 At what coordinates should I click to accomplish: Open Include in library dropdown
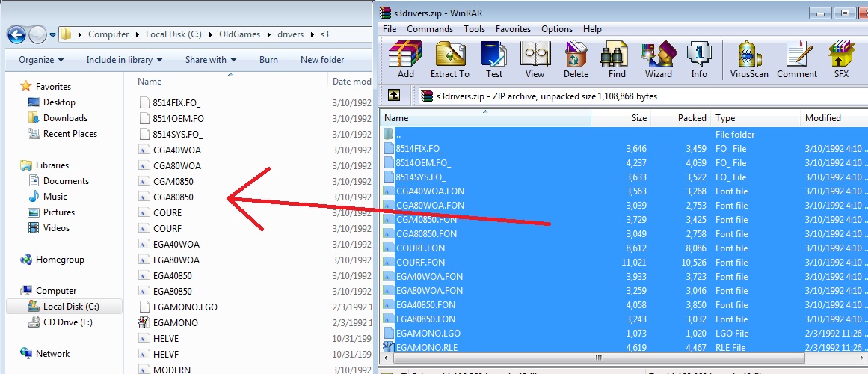tap(124, 60)
